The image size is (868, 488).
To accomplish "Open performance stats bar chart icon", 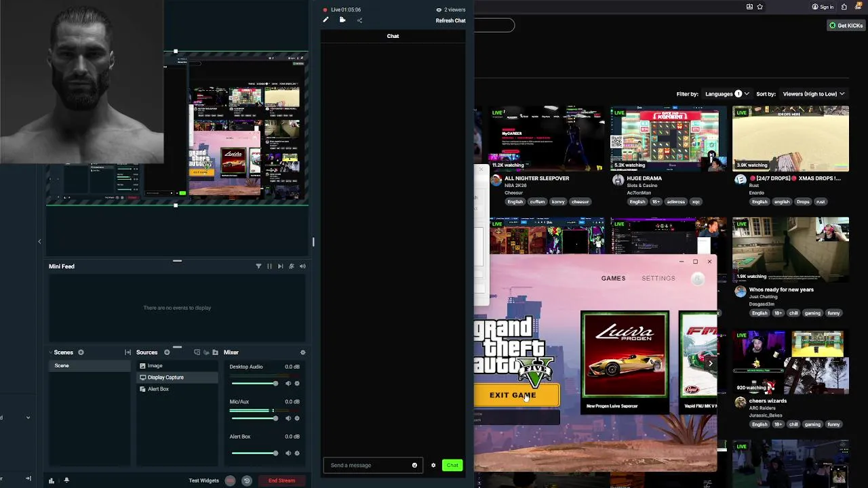I will tap(52, 481).
